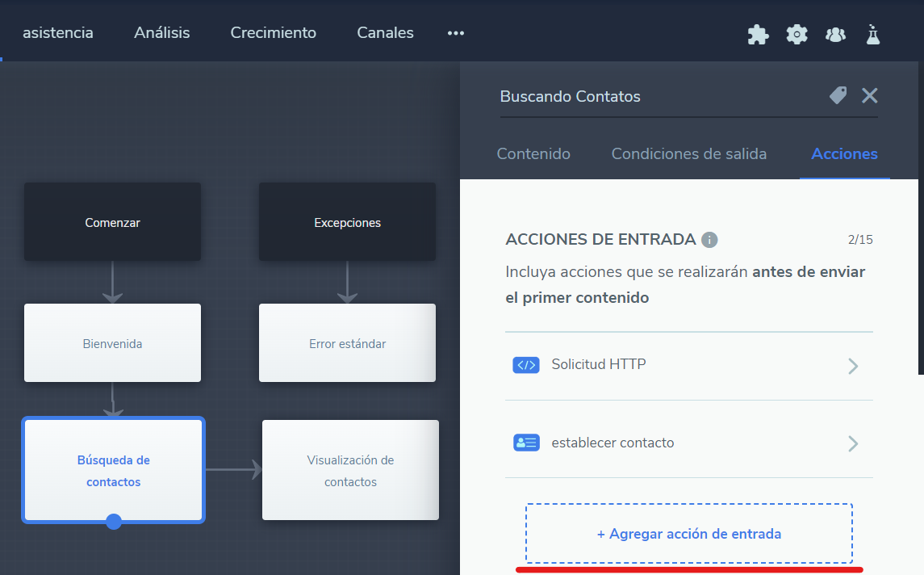This screenshot has height=575, width=924.
Task: Open the team members icon
Action: tap(835, 34)
